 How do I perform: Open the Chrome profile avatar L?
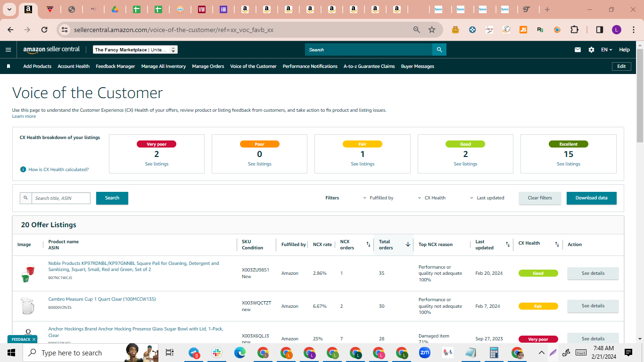click(617, 30)
